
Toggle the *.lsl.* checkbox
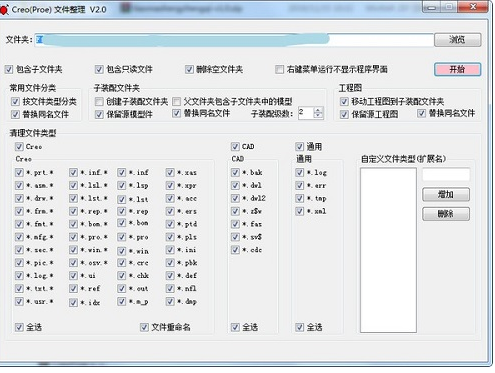pos(73,185)
